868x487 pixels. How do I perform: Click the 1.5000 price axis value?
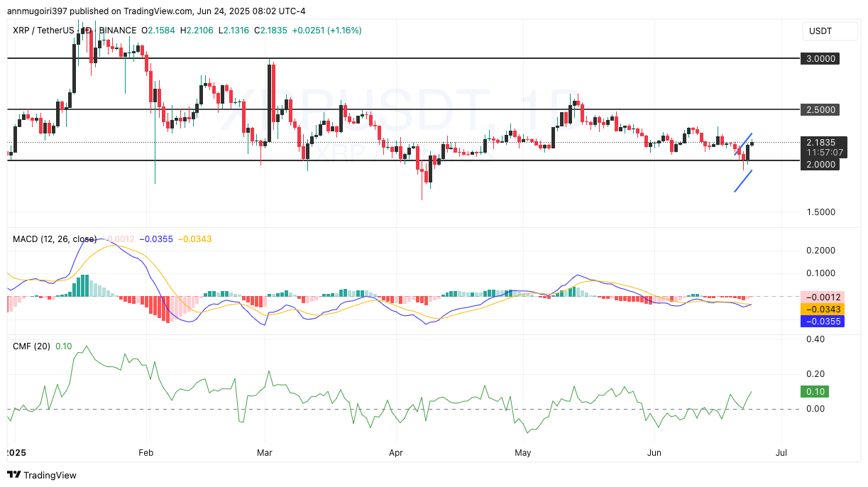click(820, 212)
